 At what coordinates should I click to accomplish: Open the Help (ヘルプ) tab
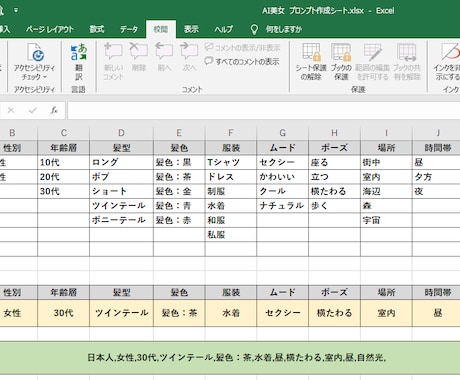click(x=223, y=29)
